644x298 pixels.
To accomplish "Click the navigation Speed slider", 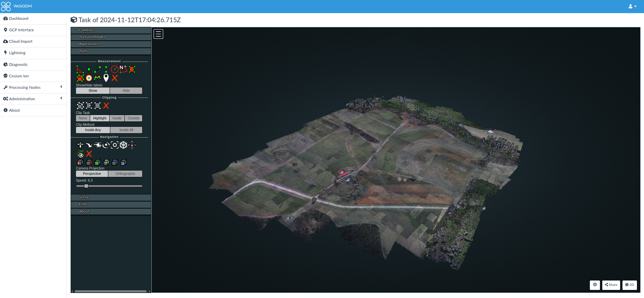I will [x=109, y=186].
